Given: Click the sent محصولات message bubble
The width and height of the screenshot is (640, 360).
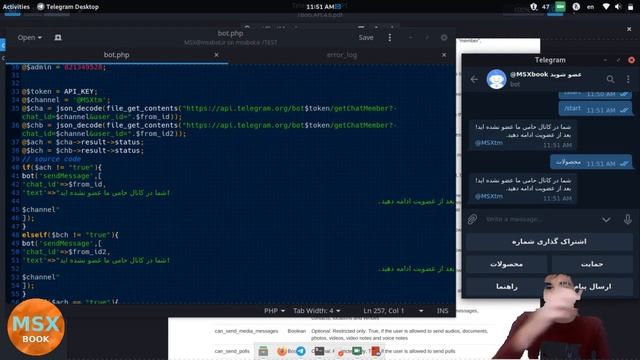Looking at the screenshot, I should (x=591, y=162).
